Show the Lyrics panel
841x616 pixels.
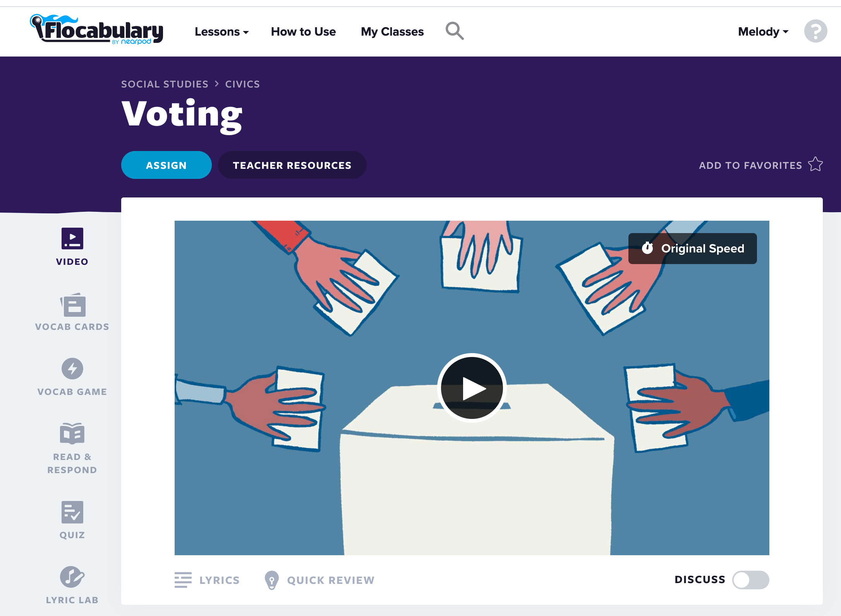(207, 580)
